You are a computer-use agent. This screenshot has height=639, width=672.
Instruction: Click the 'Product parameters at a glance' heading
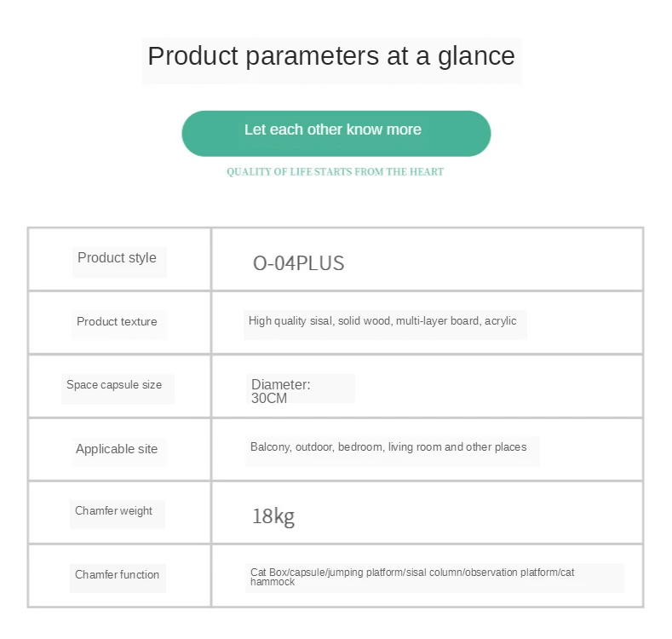coord(331,56)
